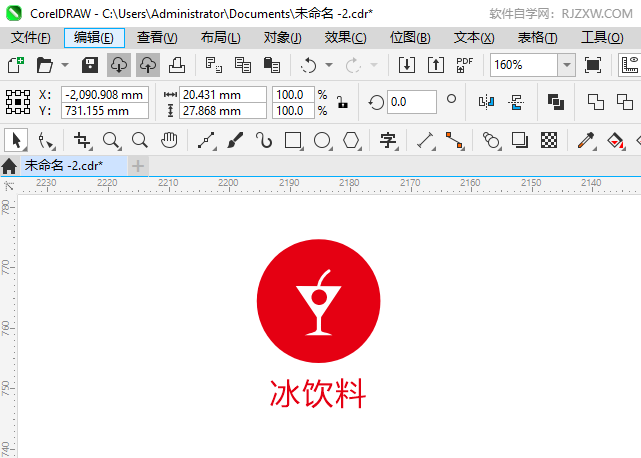Click the cloud download icon

click(x=119, y=65)
